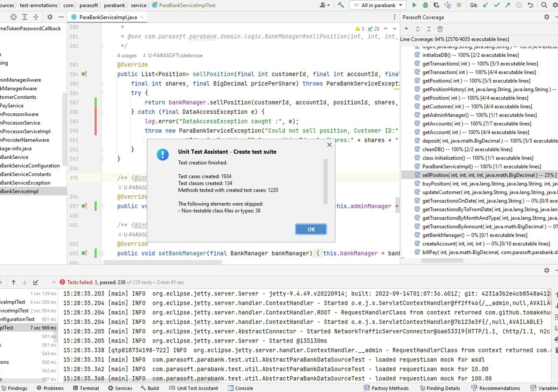Open the Problems tool window tab
This screenshot has width=558, height=392.
(50, 388)
